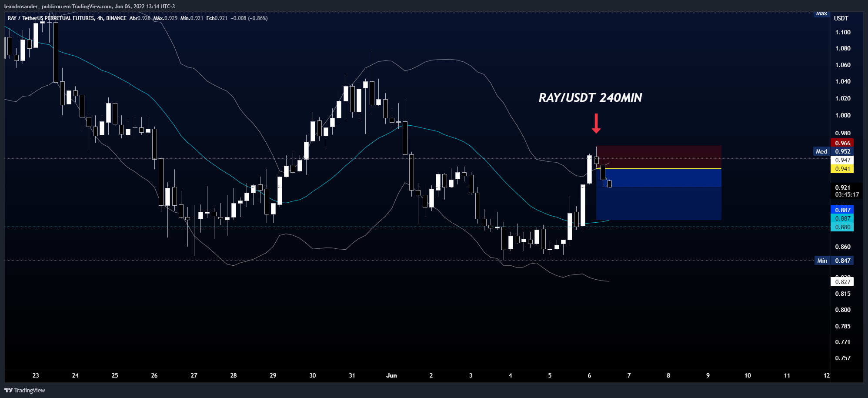Click the cyan 0.880 price label
This screenshot has width=868, height=398.
click(x=842, y=227)
